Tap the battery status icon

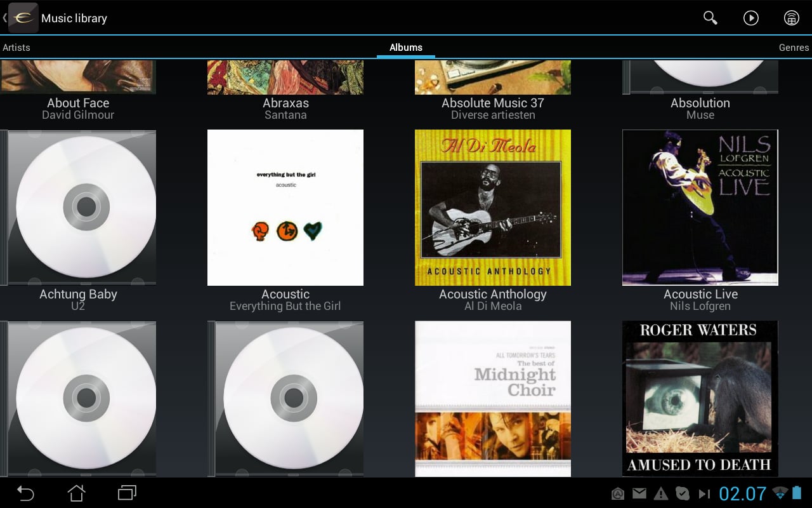point(797,493)
